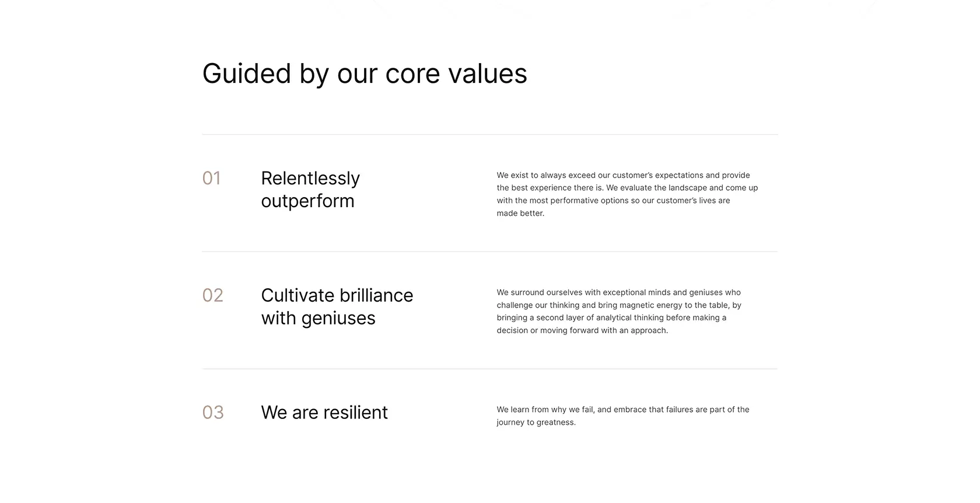980x503 pixels.
Task: Click the divider line between items 01 and 02
Action: (490, 252)
